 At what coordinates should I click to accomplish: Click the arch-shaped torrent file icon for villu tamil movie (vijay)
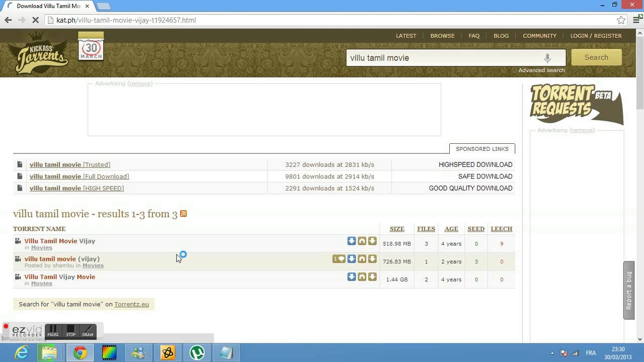pos(362,259)
